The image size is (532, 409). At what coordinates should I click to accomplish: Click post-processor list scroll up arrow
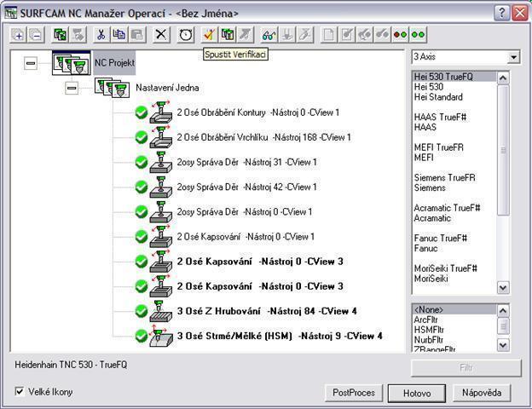pos(503,78)
